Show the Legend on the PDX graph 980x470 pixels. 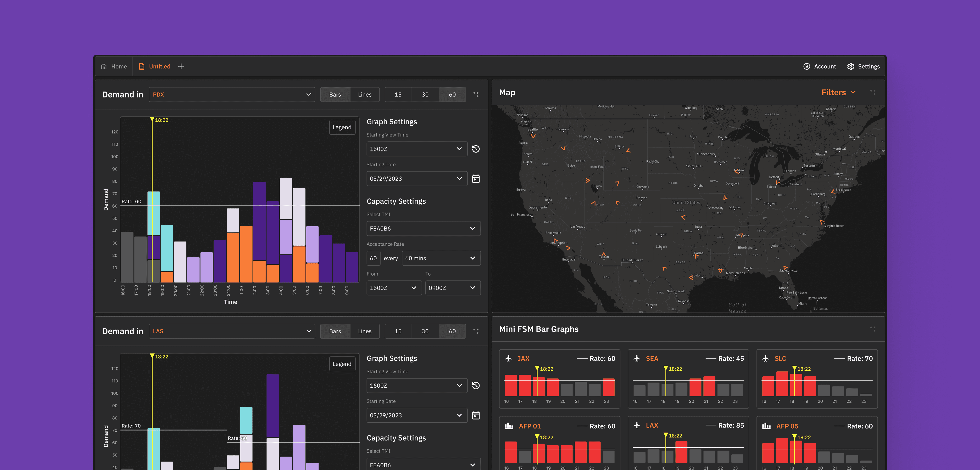pyautogui.click(x=342, y=127)
